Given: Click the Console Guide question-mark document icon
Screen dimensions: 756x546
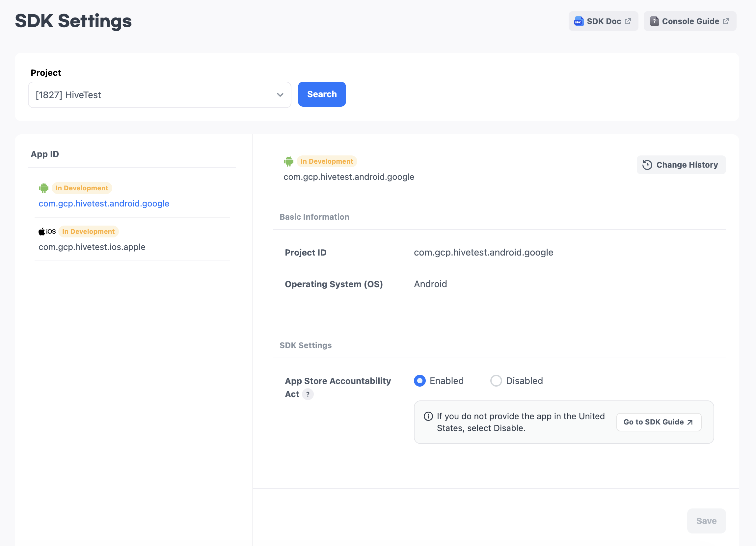Looking at the screenshot, I should (x=654, y=21).
